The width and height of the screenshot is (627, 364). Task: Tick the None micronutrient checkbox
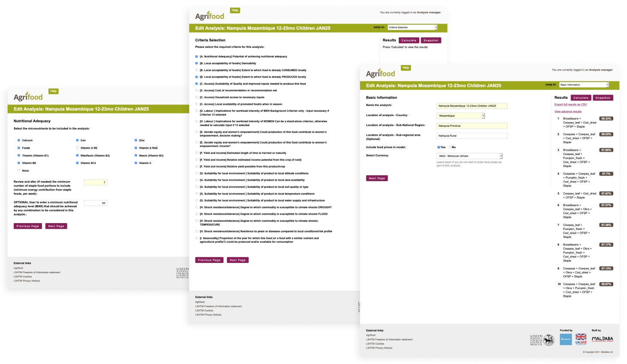click(19, 170)
